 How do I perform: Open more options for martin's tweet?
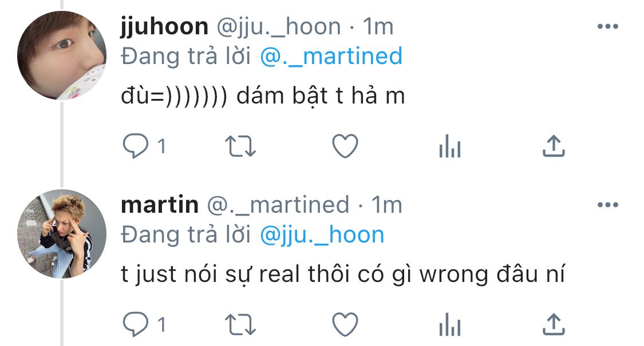[x=608, y=205]
